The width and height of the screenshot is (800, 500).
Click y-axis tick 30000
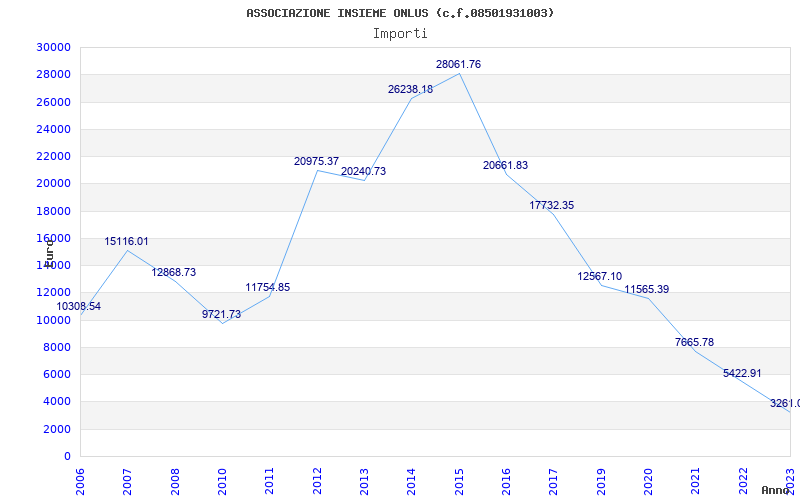pyautogui.click(x=53, y=47)
